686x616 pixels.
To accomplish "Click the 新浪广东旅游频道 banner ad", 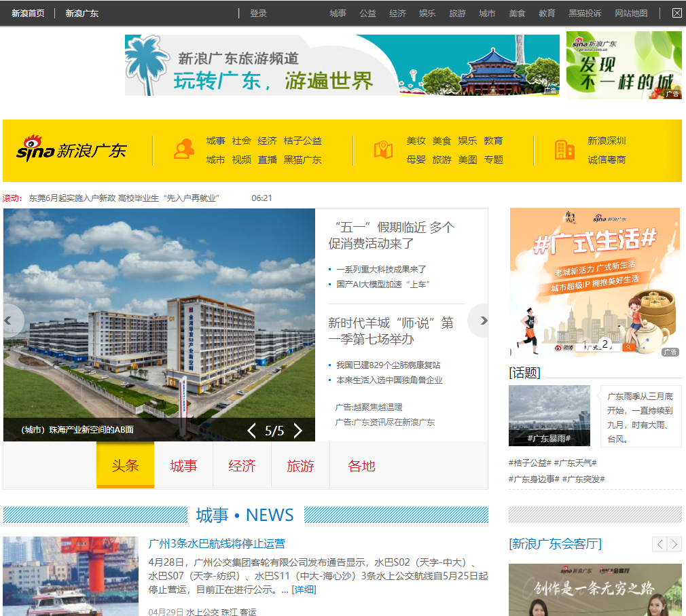I will pyautogui.click(x=342, y=65).
